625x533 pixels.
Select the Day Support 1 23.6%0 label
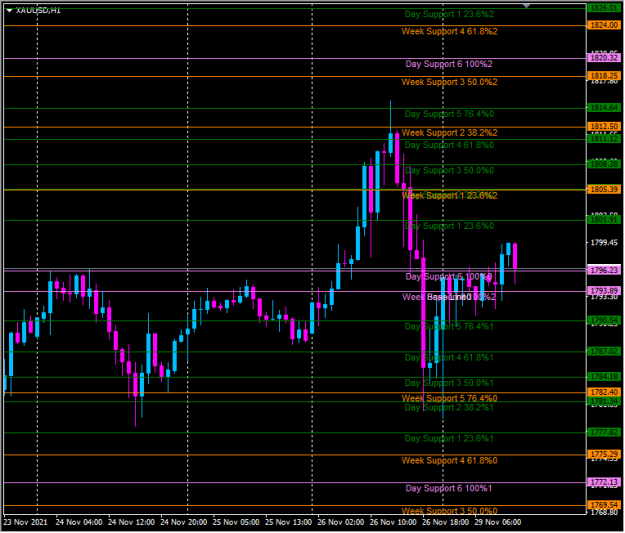click(449, 226)
